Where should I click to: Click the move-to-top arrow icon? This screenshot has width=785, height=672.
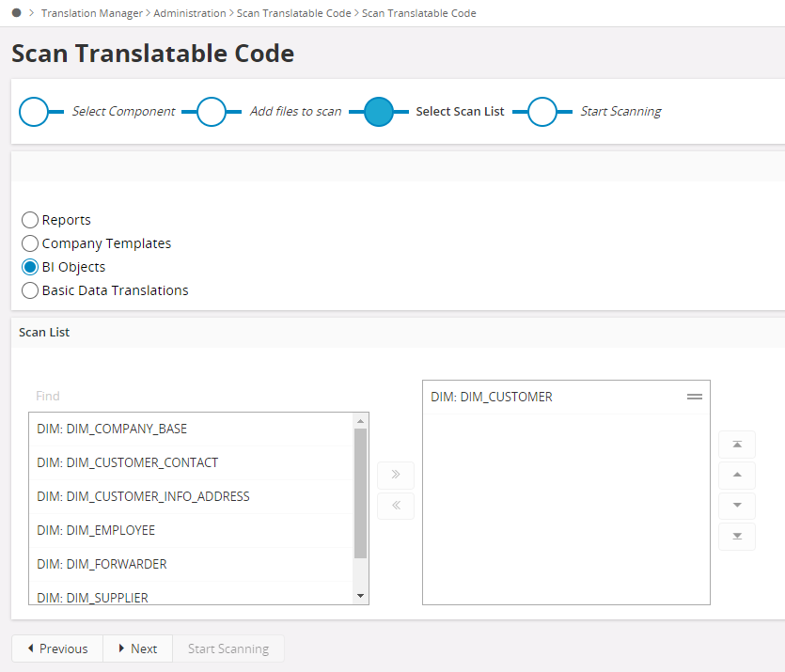point(736,444)
